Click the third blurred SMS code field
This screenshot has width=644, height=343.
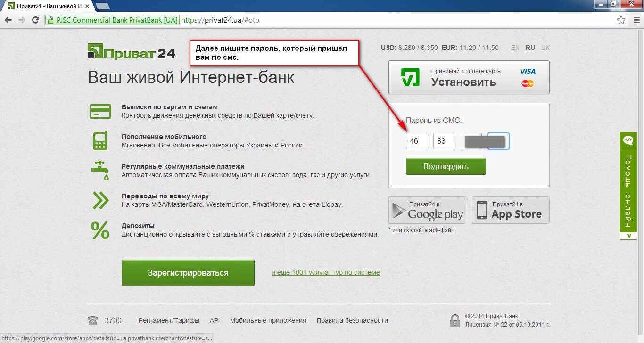tap(471, 141)
